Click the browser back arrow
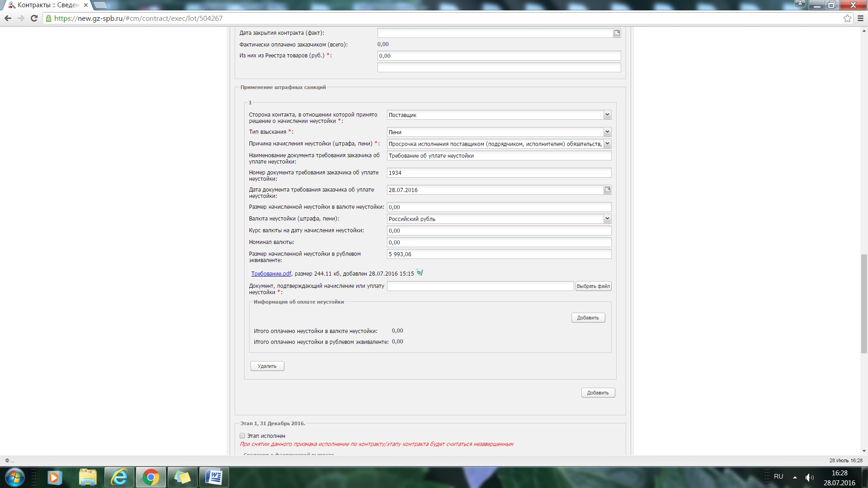Image resolution: width=868 pixels, height=488 pixels. click(x=8, y=19)
